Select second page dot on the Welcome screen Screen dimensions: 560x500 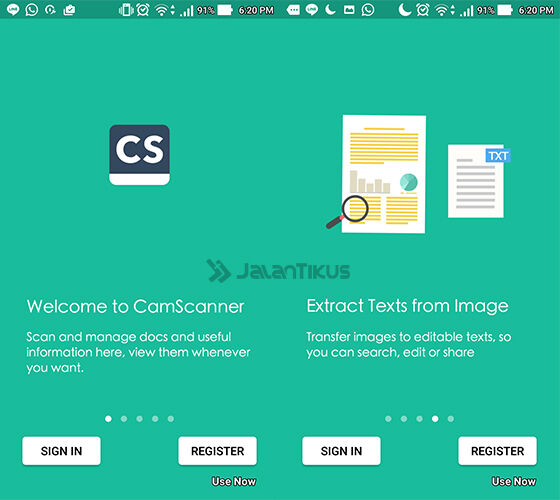pos(124,419)
